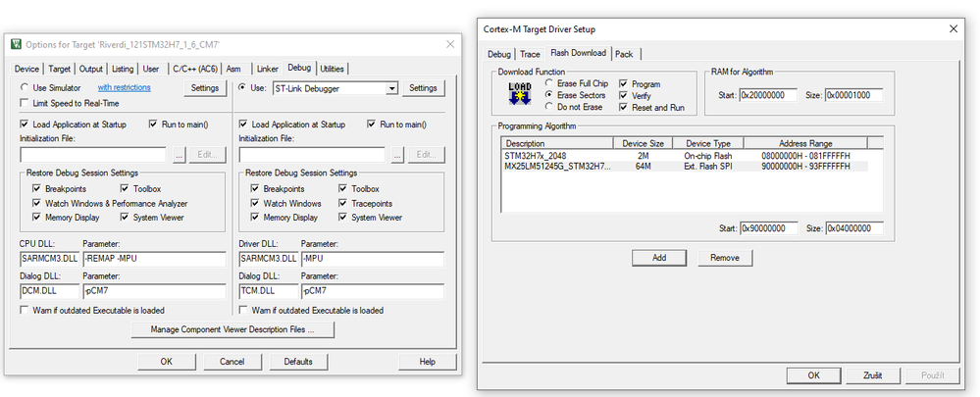Select the STM32H7x_2048 algorithm row
The image size is (980, 397).
pyautogui.click(x=685, y=155)
